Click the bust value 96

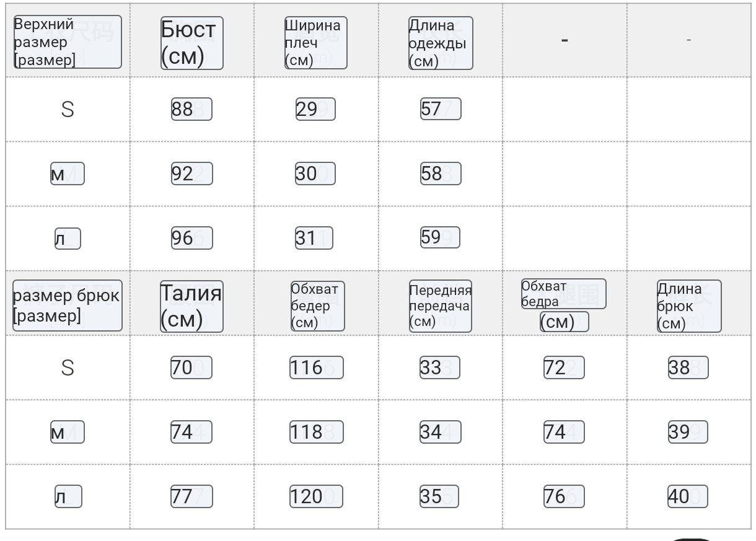[191, 238]
